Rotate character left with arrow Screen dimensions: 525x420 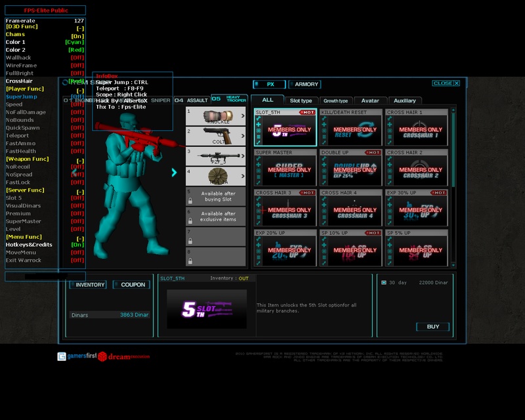[73, 172]
